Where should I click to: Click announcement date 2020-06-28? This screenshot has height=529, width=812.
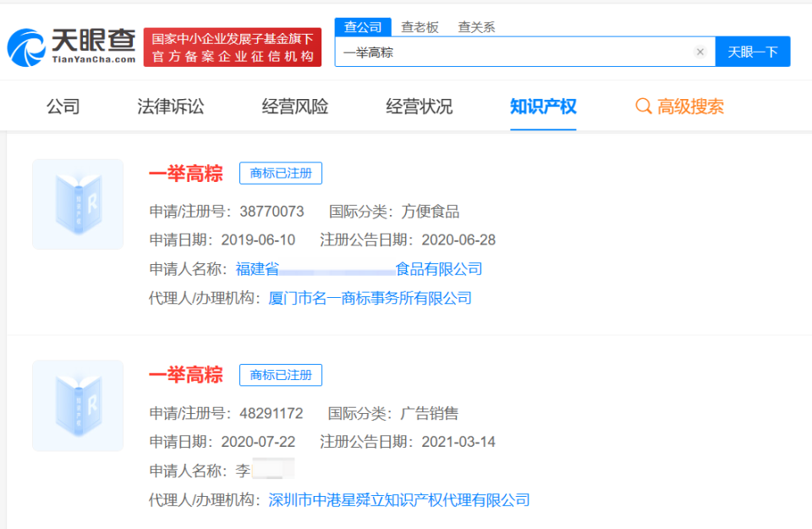[x=458, y=240]
